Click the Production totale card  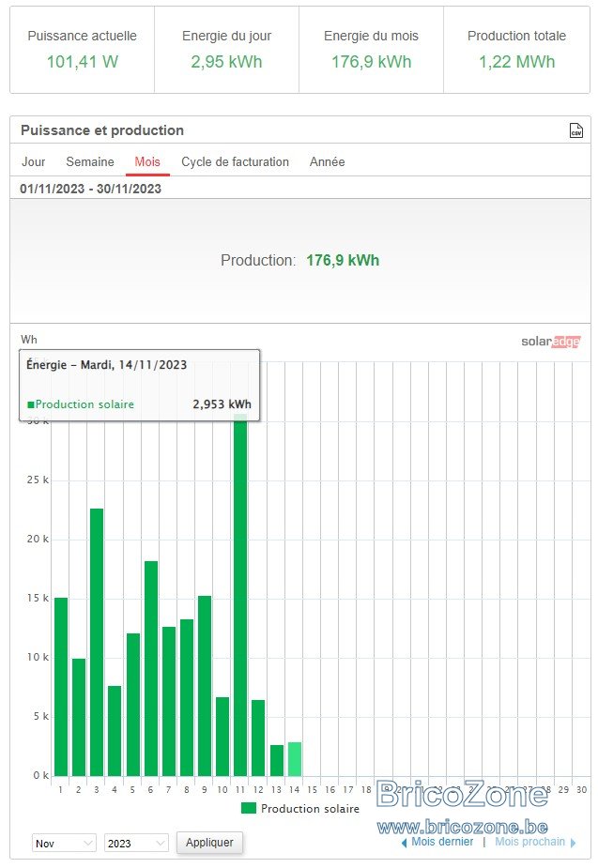click(x=516, y=50)
